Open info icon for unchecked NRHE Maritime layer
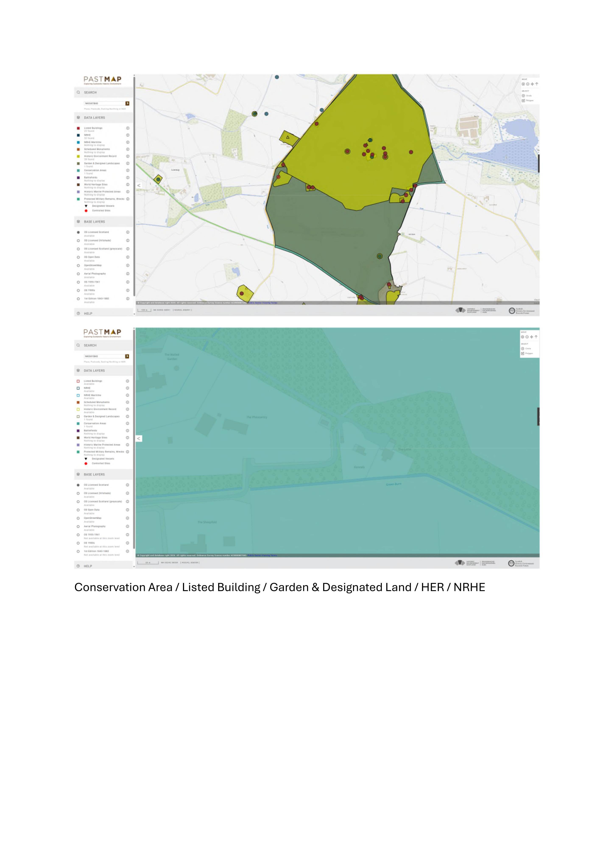This screenshot has width=614, height=868. pyautogui.click(x=127, y=395)
